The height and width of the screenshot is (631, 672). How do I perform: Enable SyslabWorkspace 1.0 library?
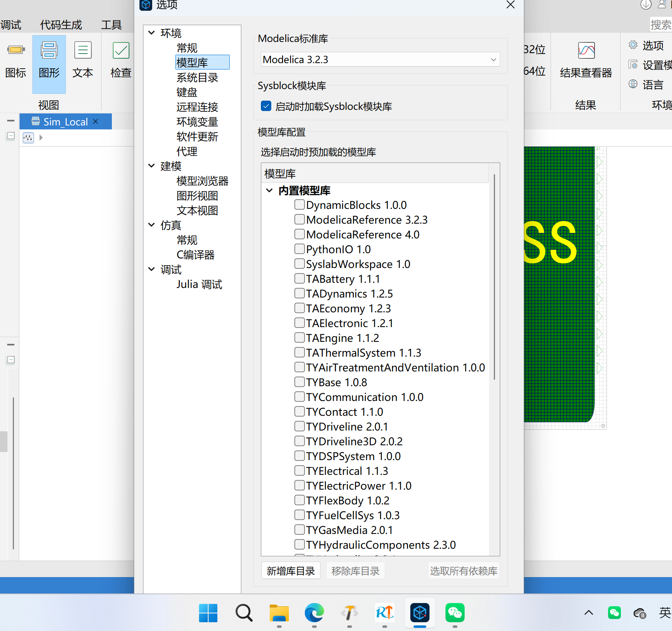(x=300, y=264)
